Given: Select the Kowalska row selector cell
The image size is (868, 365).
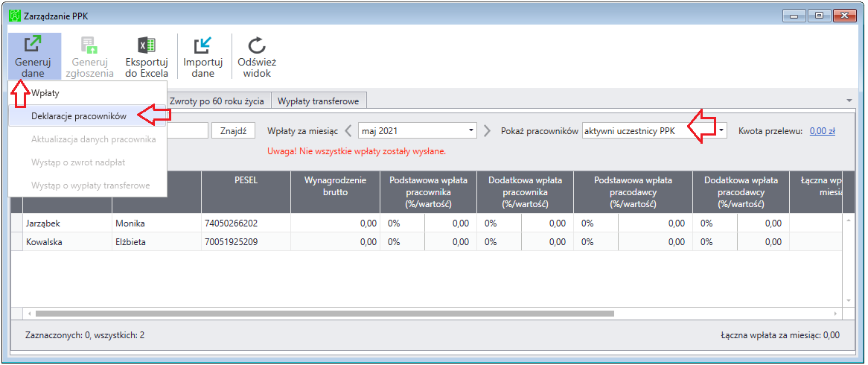Looking at the screenshot, I should [x=16, y=241].
